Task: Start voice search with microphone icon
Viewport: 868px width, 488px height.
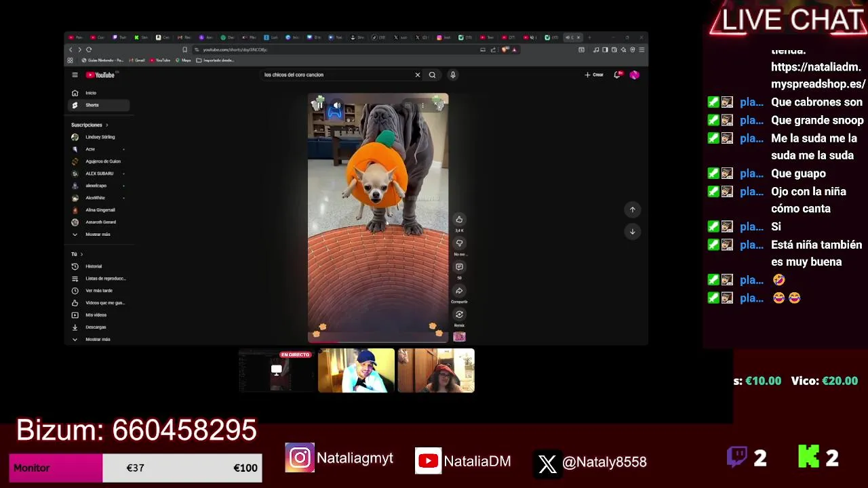Action: click(x=452, y=75)
